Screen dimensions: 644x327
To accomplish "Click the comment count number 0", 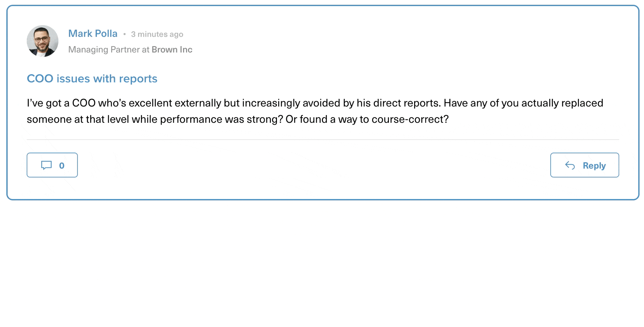I will click(62, 166).
